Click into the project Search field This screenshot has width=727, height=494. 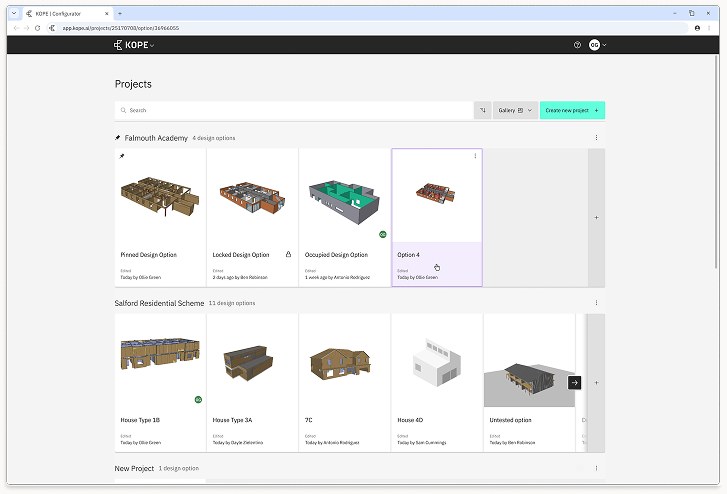pyautogui.click(x=294, y=110)
